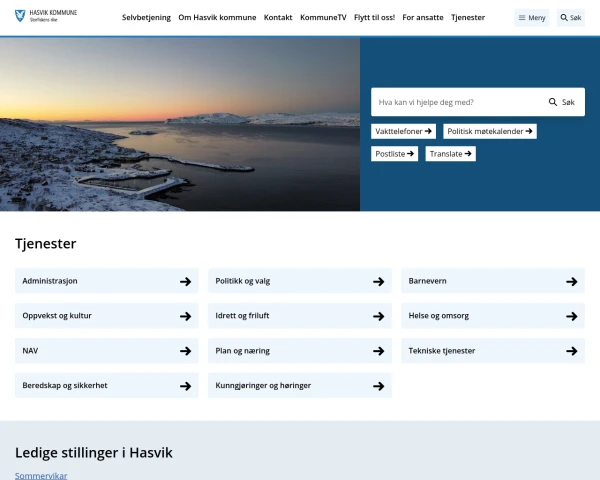Open the Postliste quick link
This screenshot has width=600, height=480.
coord(394,154)
